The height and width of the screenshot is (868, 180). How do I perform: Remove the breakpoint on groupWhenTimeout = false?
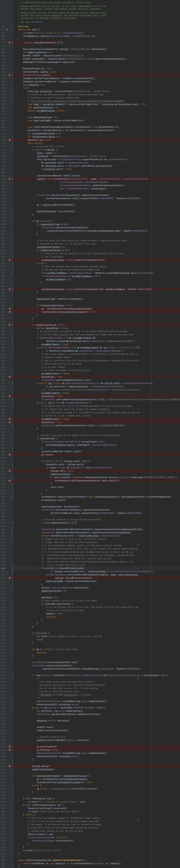[x=10, y=419]
